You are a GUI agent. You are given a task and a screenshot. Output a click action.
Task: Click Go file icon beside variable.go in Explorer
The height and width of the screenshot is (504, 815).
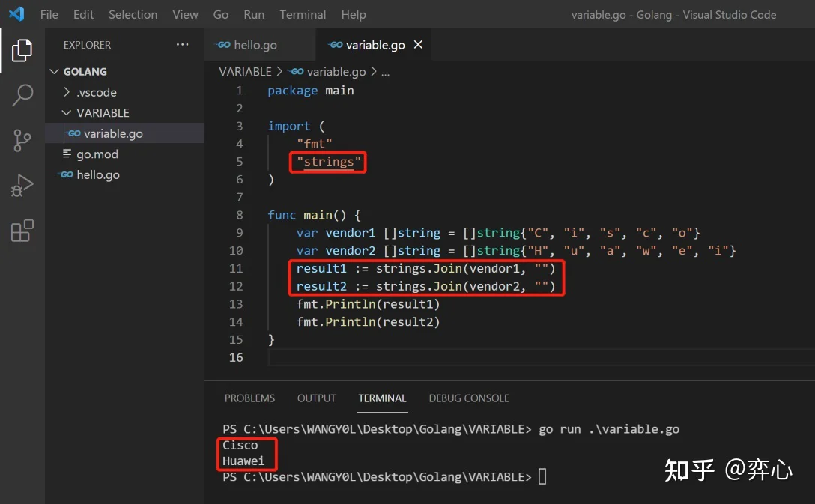coord(74,133)
